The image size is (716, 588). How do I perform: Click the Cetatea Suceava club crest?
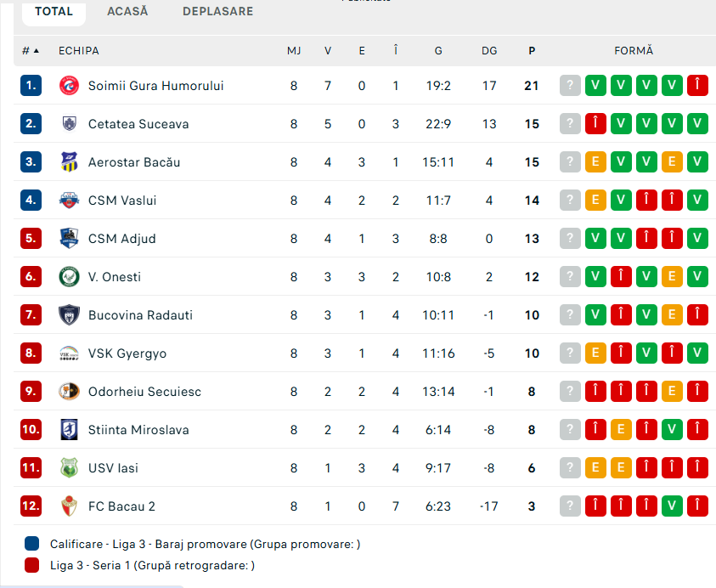(x=69, y=124)
